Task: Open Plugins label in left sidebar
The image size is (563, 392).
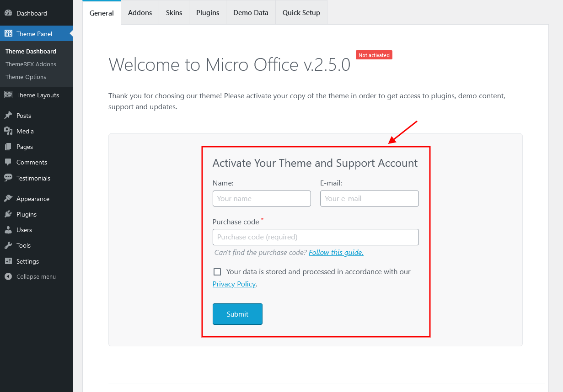Action: (x=27, y=214)
